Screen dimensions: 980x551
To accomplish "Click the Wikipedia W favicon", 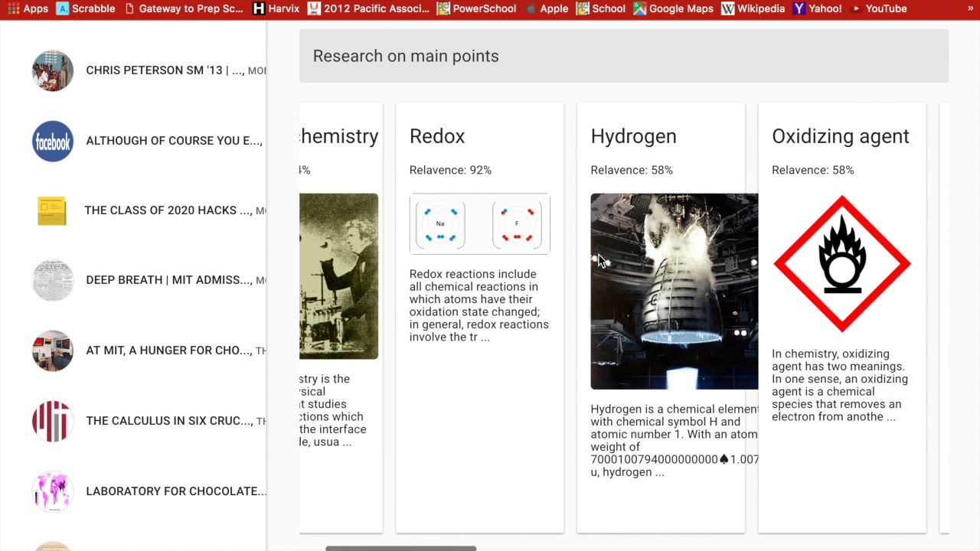I will (728, 8).
